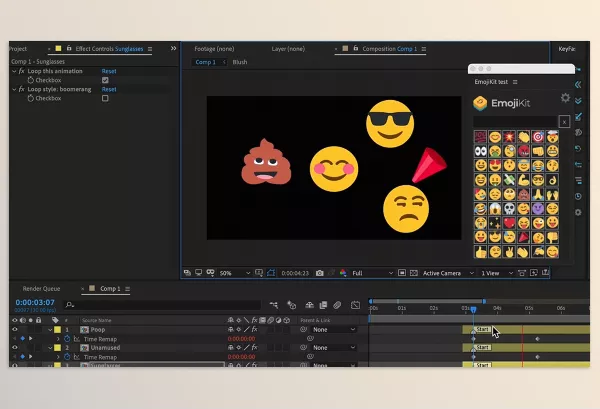The height and width of the screenshot is (409, 600).
Task: Open Poop layer parent None dropdown
Action: coord(334,329)
